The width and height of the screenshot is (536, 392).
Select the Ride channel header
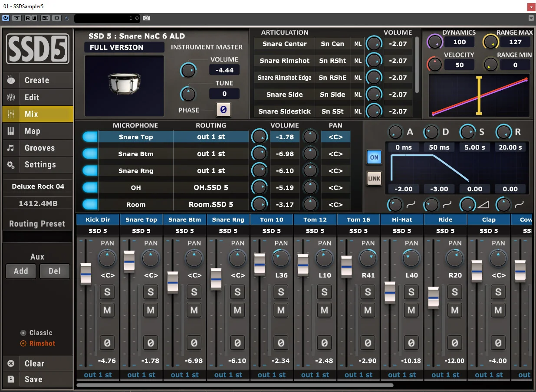[x=445, y=220]
